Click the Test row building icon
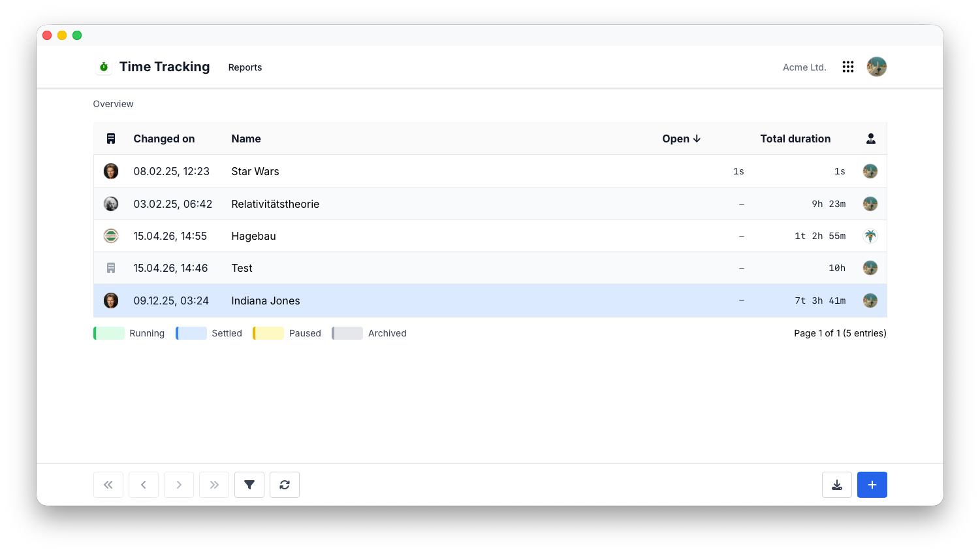The height and width of the screenshot is (554, 980). pyautogui.click(x=111, y=268)
